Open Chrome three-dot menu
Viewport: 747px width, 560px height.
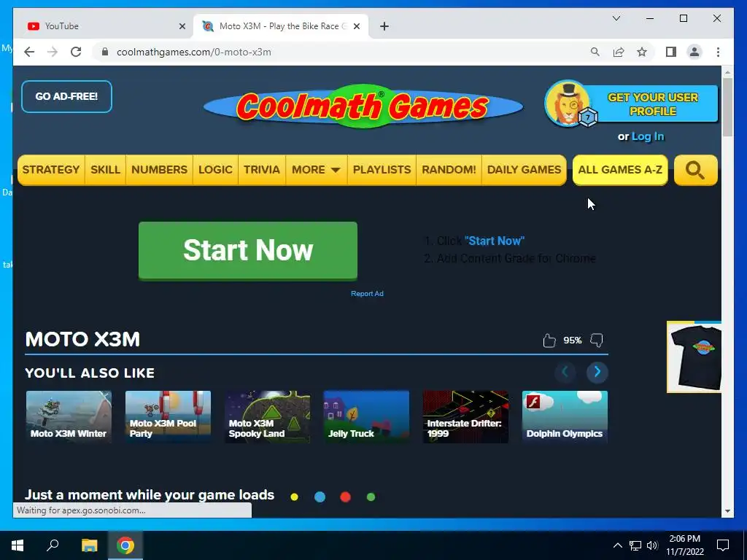click(718, 52)
